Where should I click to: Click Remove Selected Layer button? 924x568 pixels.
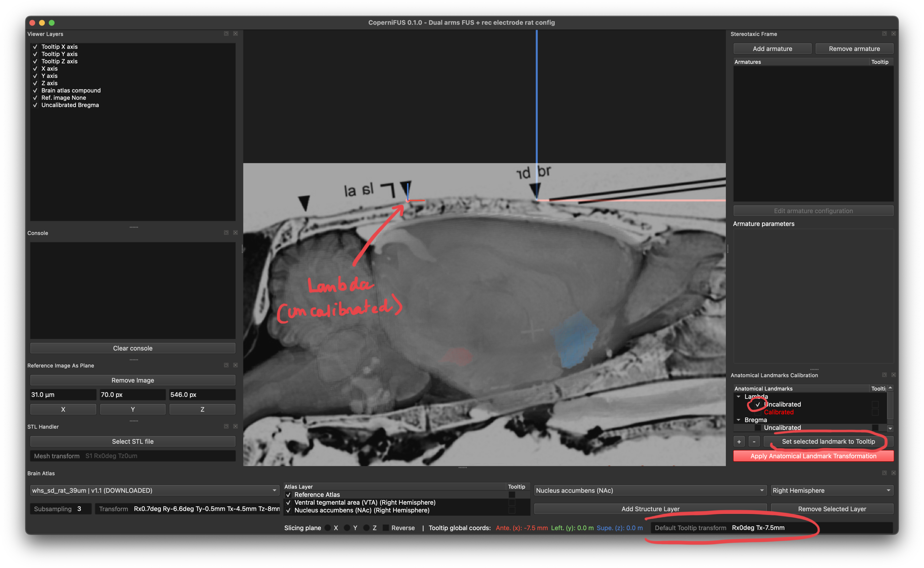tap(832, 509)
